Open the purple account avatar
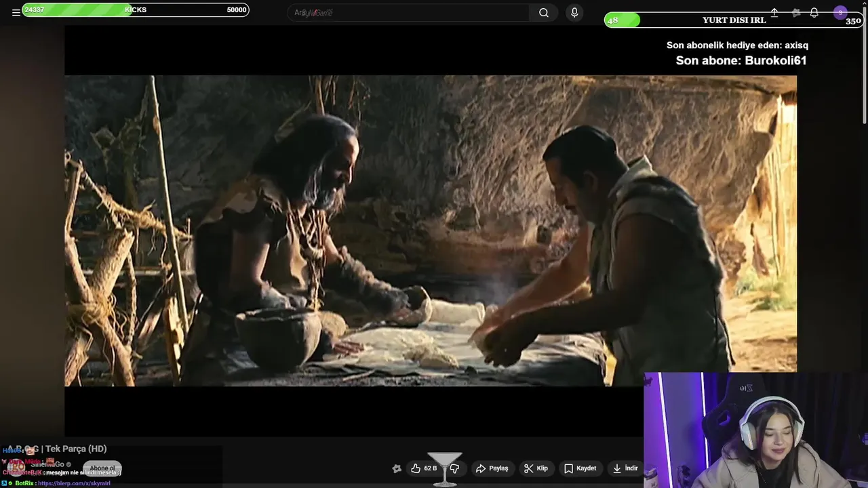This screenshot has height=488, width=868. point(840,12)
